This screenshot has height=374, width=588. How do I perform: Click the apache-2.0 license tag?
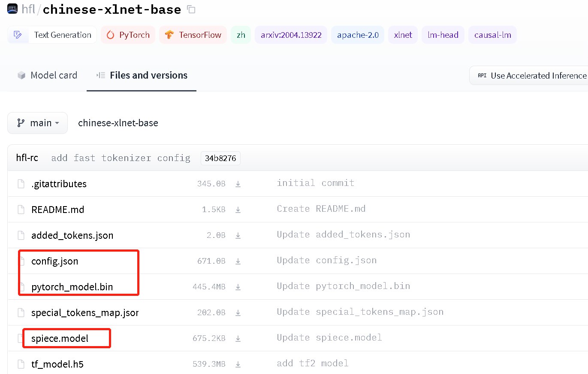pyautogui.click(x=358, y=35)
